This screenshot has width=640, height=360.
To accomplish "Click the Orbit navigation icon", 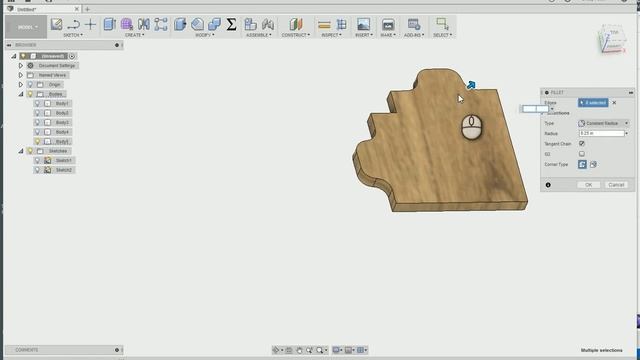I will (x=276, y=350).
